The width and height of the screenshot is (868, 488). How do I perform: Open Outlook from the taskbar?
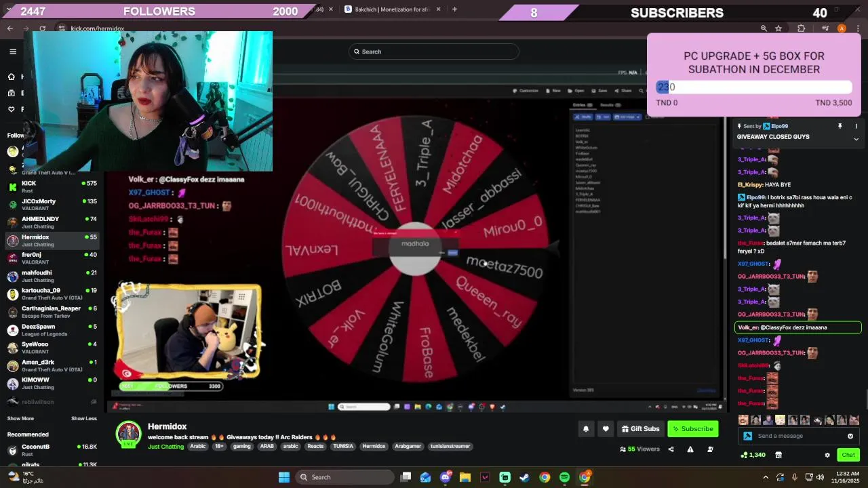pyautogui.click(x=425, y=477)
